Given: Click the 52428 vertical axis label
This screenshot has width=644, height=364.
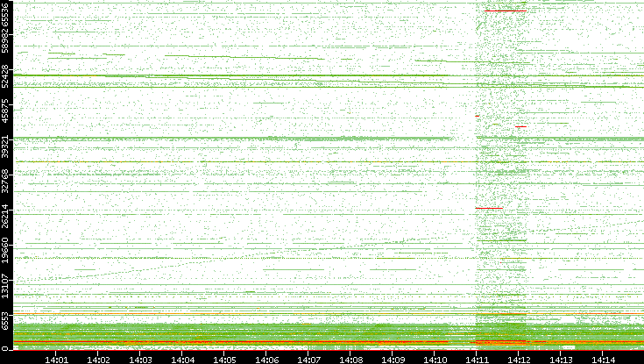Looking at the screenshot, I should pyautogui.click(x=6, y=78).
